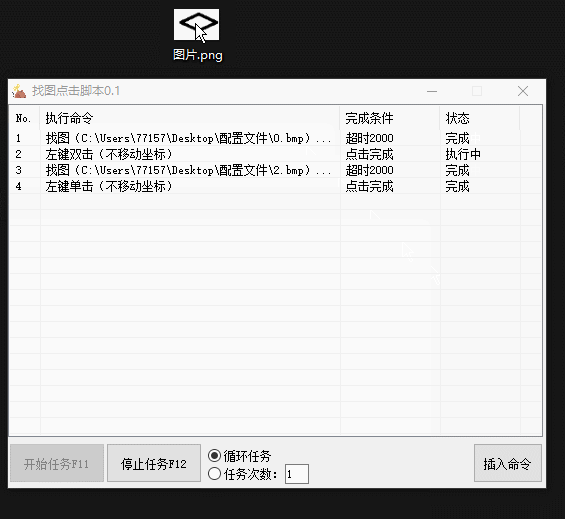Click row number 4 in No. column

(18, 186)
